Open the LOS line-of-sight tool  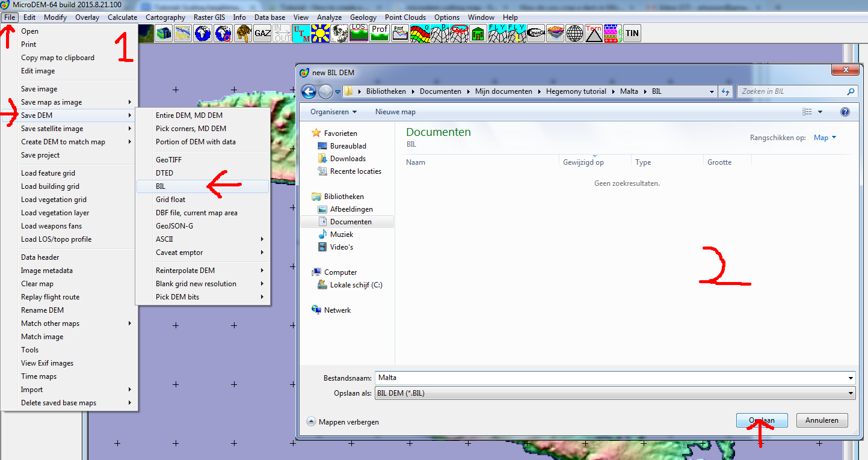coord(359,33)
